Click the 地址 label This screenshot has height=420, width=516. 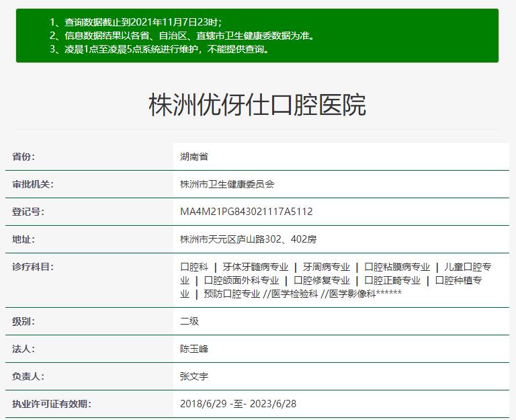24,239
